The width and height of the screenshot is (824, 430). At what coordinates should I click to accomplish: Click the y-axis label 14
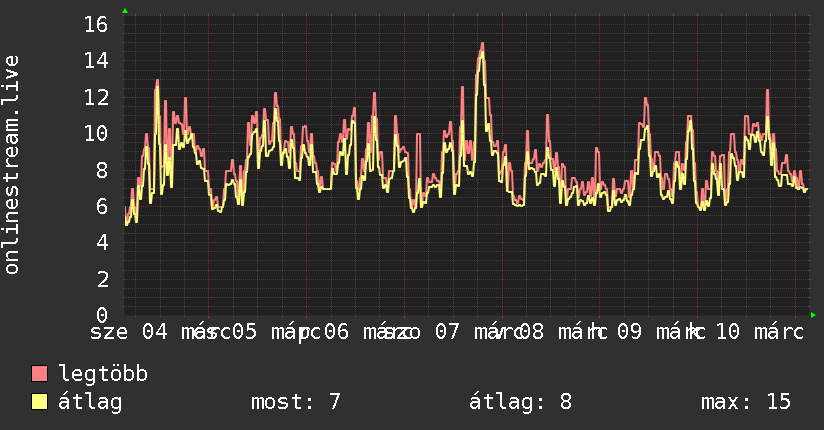click(96, 60)
